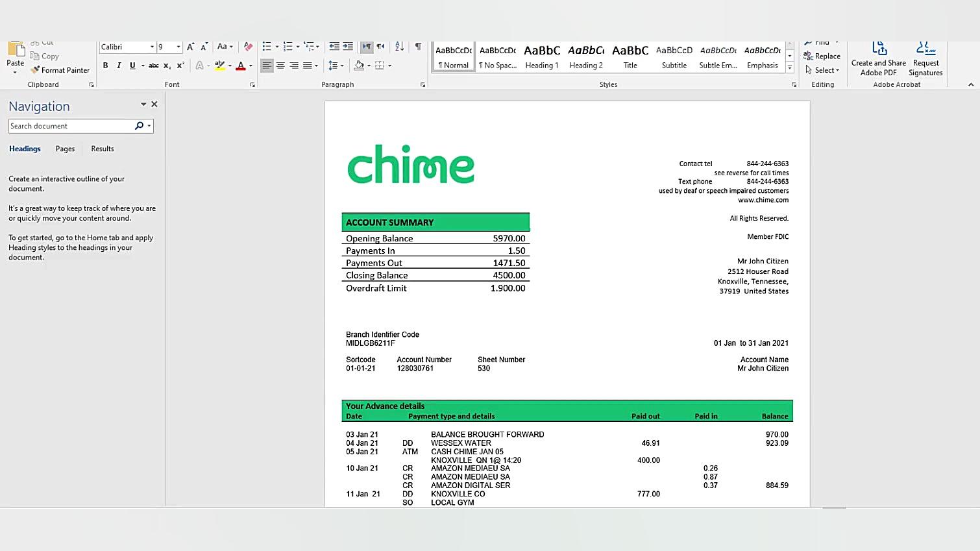Screen dimensions: 980x551
Task: Increase font size with Grow Font
Action: point(190,47)
